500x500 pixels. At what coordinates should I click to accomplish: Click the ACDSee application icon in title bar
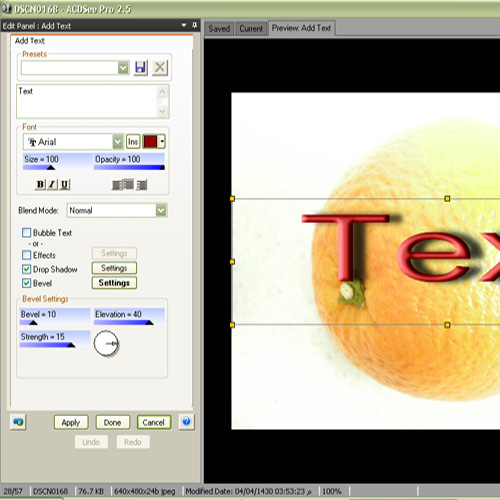[x=6, y=8]
